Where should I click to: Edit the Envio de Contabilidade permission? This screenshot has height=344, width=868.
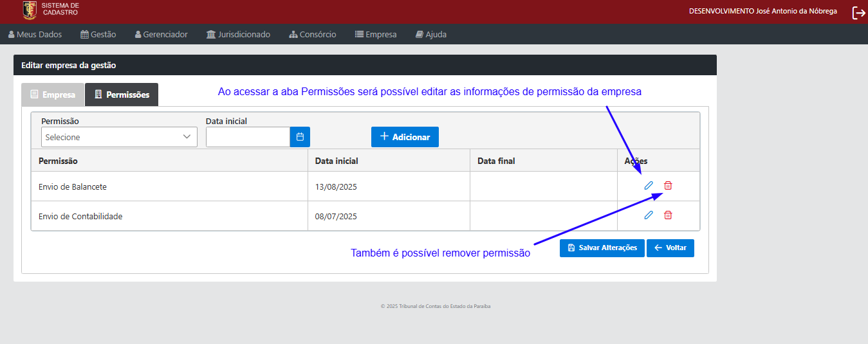point(649,215)
